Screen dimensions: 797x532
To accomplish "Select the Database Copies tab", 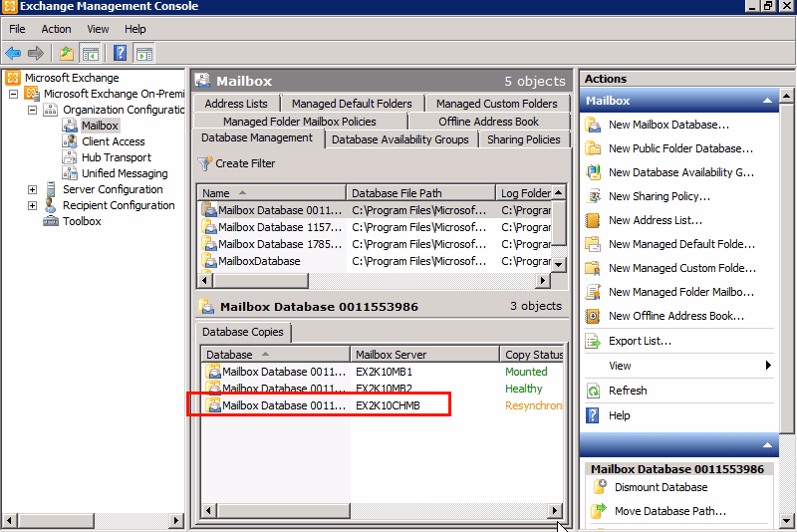I will (243, 332).
